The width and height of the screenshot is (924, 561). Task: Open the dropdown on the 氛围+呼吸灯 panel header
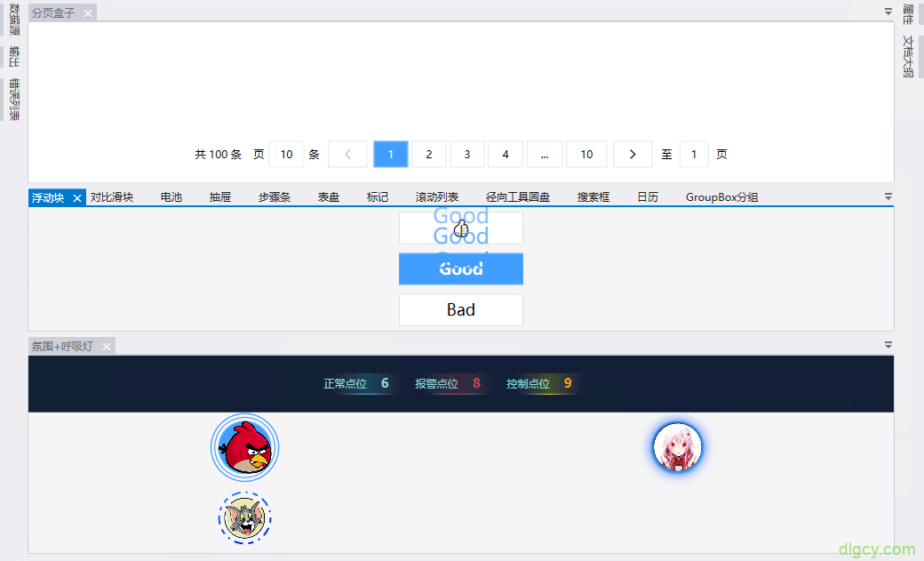click(x=888, y=345)
